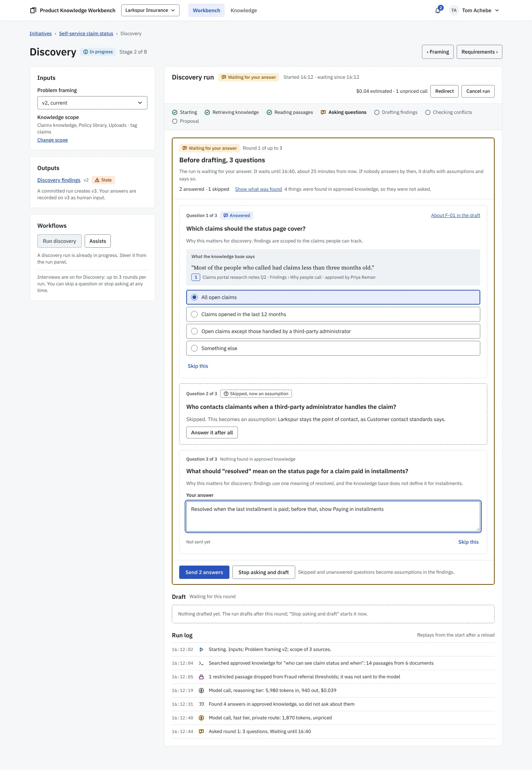Go back to the Framing stage

point(438,52)
